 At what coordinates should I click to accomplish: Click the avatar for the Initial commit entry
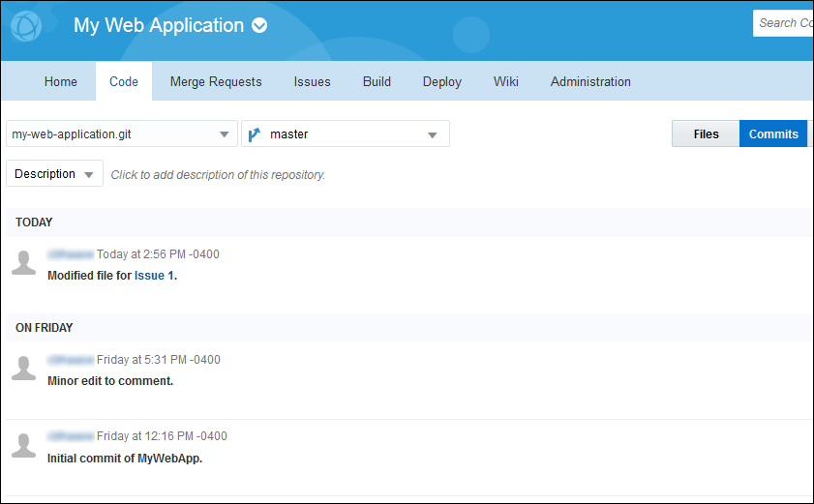(x=24, y=444)
